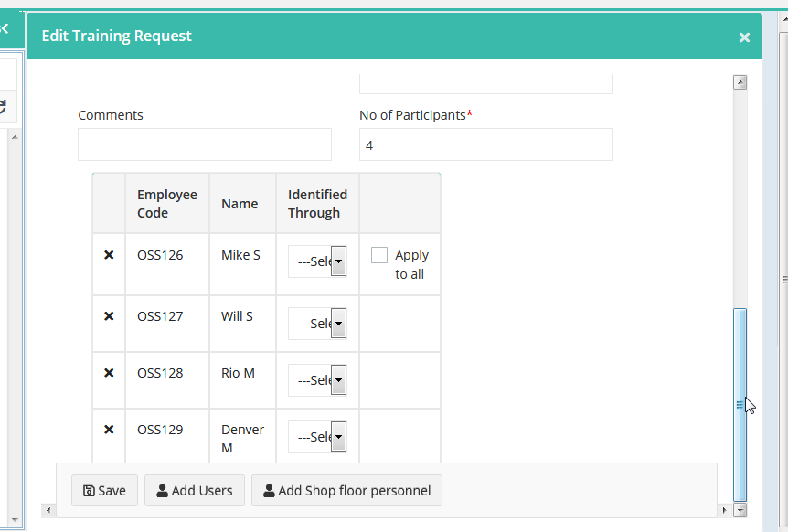The width and height of the screenshot is (788, 532).
Task: Focus the Comments input field
Action: click(x=205, y=144)
